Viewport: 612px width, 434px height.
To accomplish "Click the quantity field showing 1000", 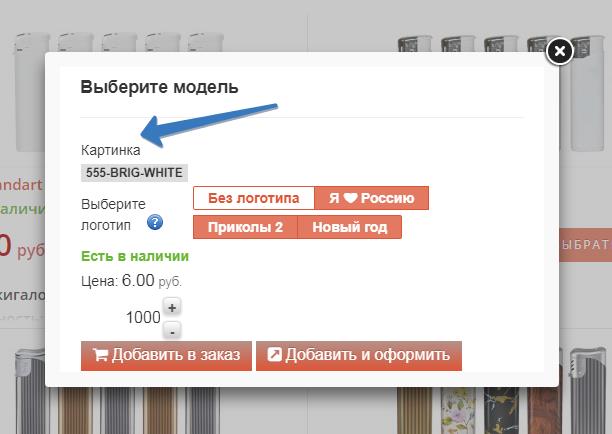I will (142, 317).
